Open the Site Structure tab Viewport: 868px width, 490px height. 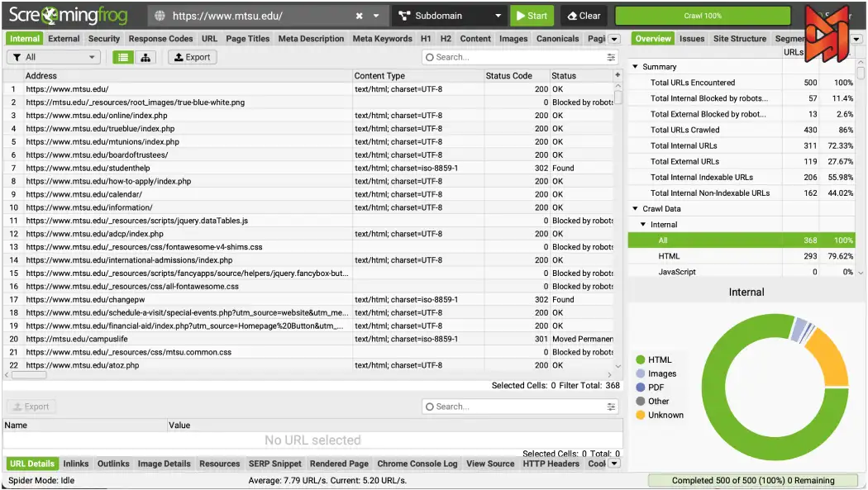tap(740, 39)
